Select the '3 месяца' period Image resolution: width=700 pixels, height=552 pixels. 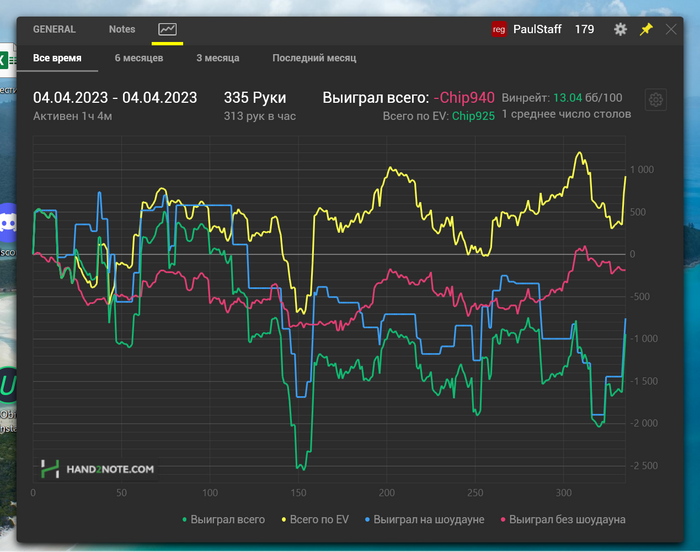pos(217,58)
